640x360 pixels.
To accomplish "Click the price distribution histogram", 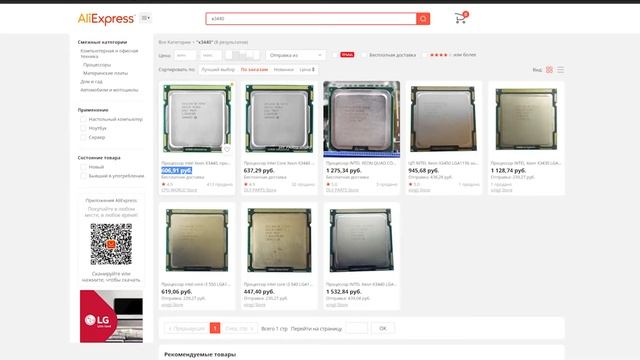I will point(242,55).
